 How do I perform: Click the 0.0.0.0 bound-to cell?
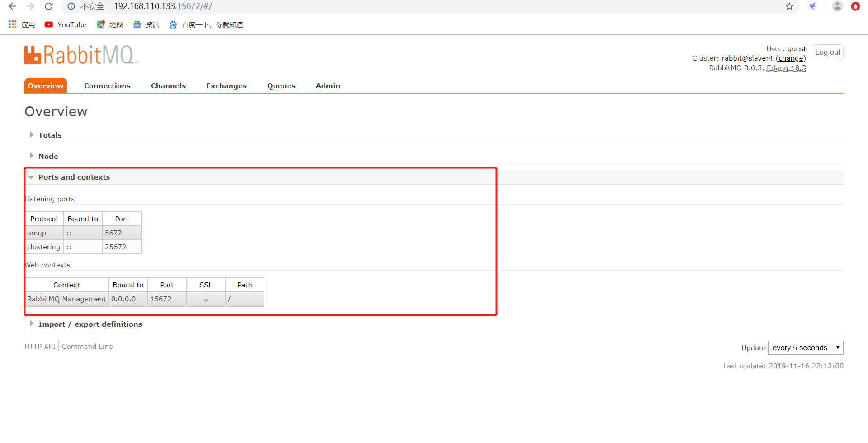tap(128, 299)
